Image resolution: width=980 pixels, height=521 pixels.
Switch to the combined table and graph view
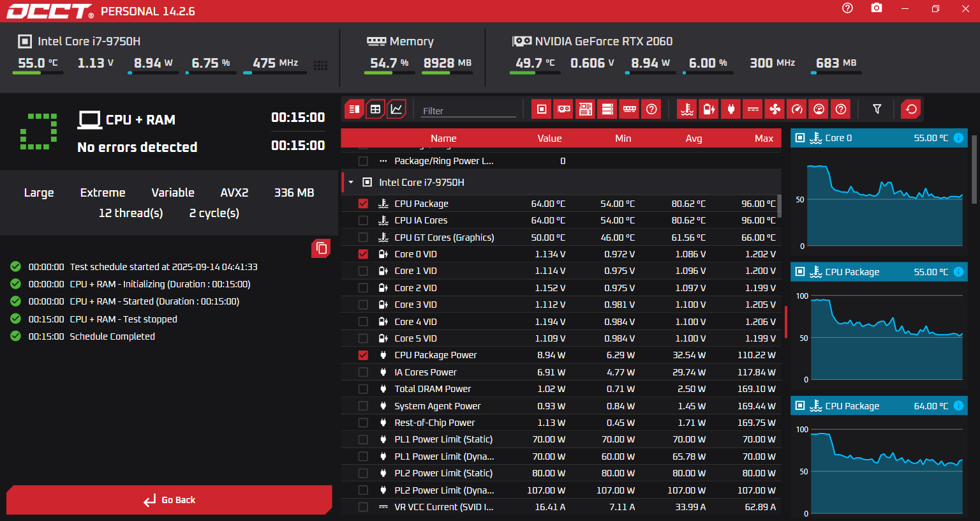(354, 109)
